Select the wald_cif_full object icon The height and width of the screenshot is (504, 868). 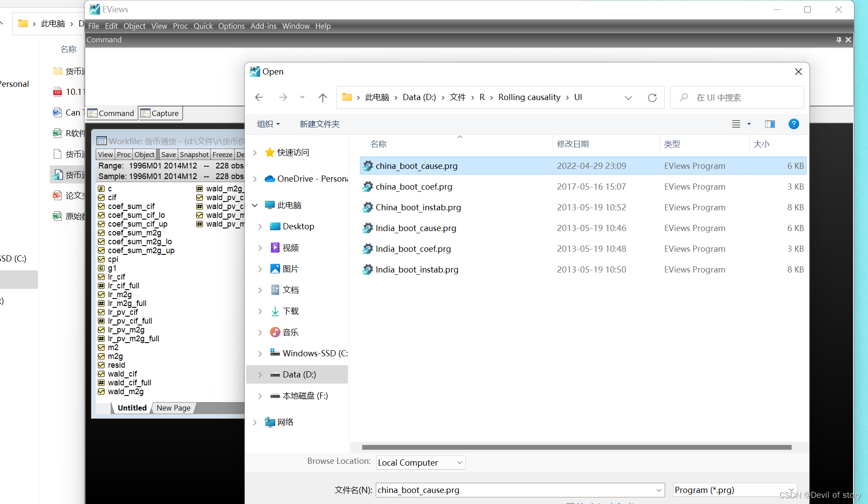coord(101,383)
